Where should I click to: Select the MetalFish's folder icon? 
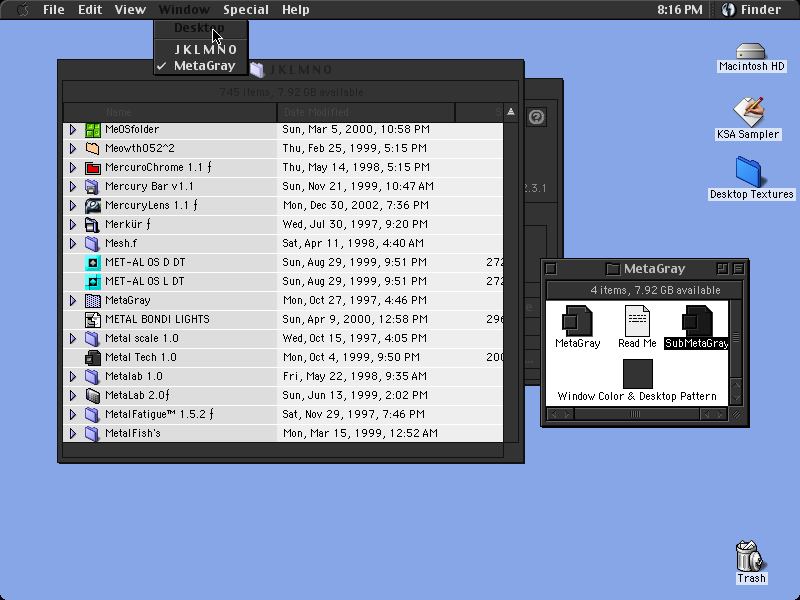92,433
